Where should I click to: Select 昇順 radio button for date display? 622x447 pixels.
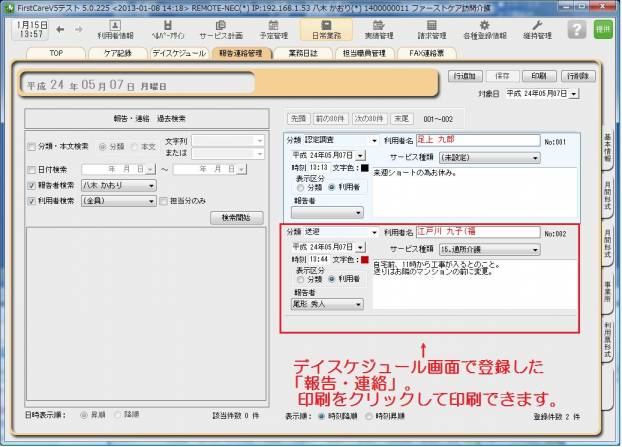coord(81,413)
